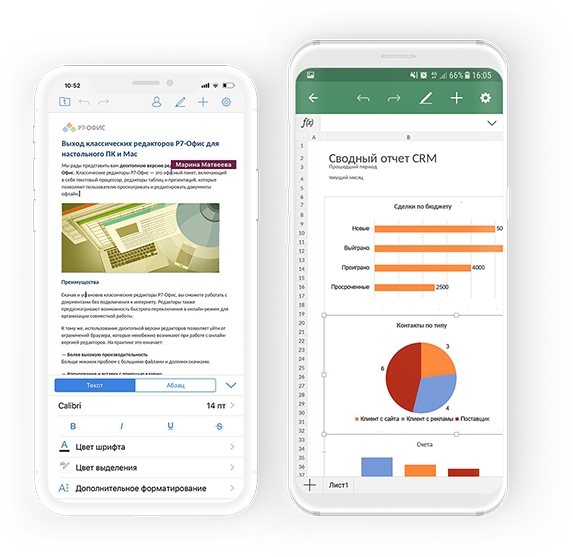Image resolution: width=573 pixels, height=557 pixels.
Task: Undo last action in document editor
Action: (84, 102)
